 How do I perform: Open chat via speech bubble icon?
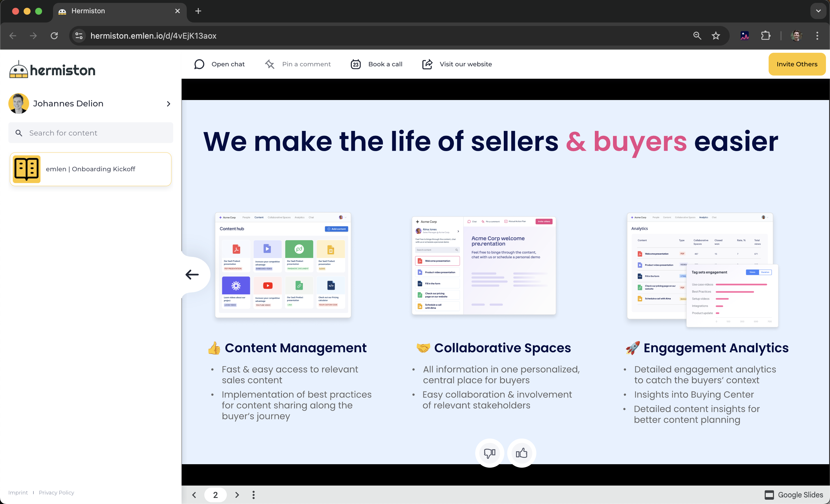click(x=199, y=64)
